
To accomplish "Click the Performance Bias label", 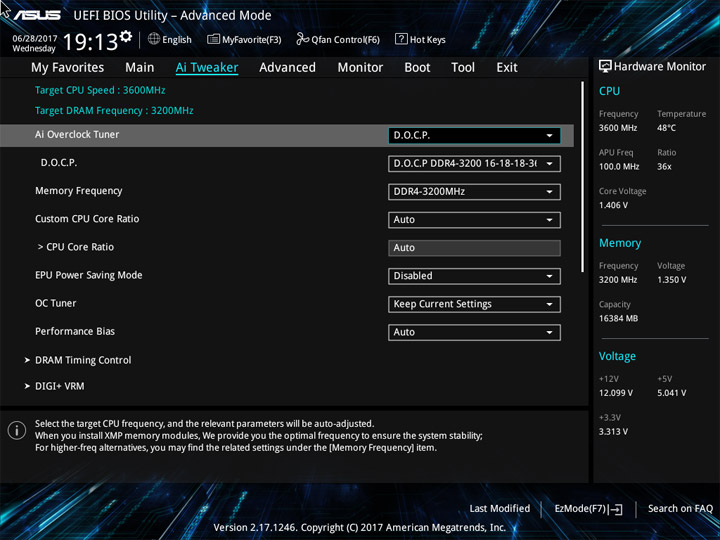I will (75, 331).
